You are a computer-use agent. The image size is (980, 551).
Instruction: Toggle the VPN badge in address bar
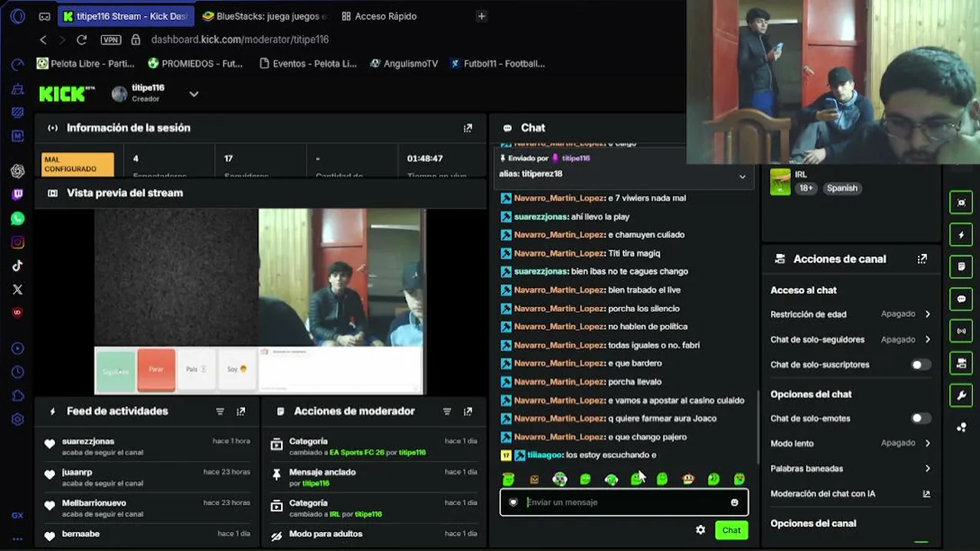point(111,40)
